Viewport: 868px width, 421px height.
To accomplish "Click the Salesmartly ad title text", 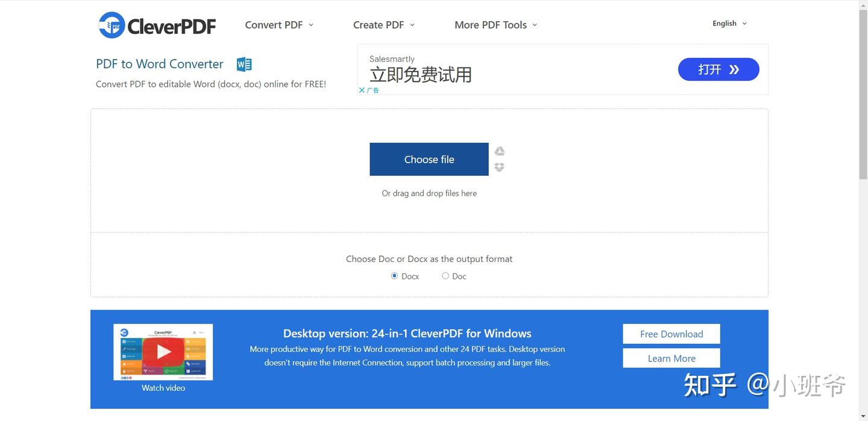I will [392, 59].
